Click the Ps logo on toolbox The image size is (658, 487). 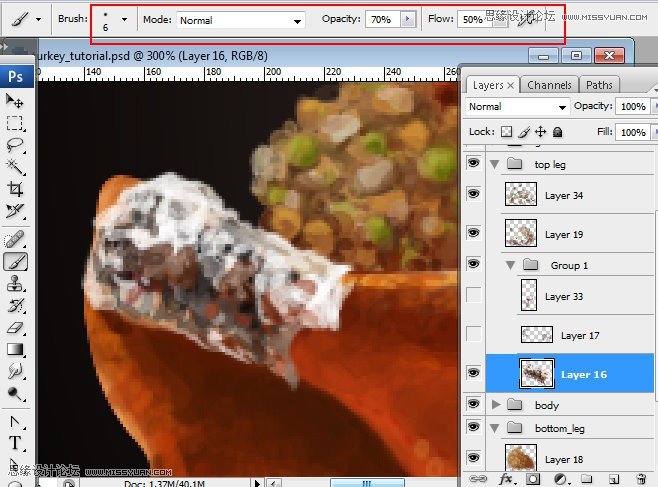click(16, 76)
